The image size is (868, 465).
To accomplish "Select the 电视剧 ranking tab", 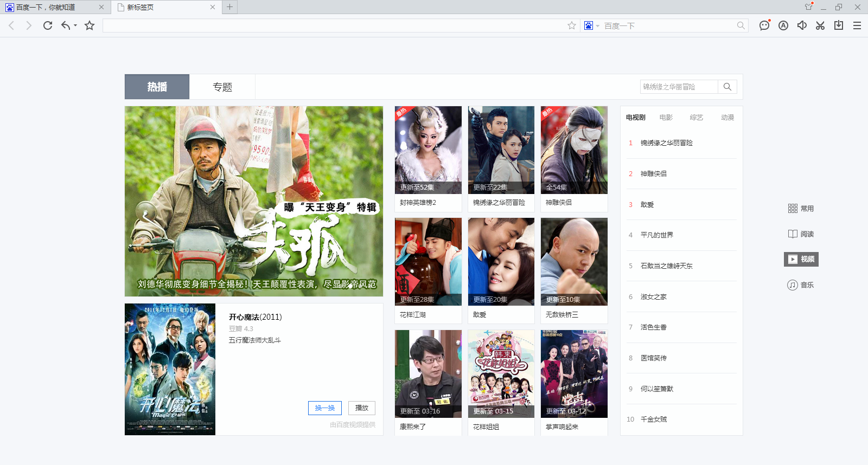I will point(636,118).
